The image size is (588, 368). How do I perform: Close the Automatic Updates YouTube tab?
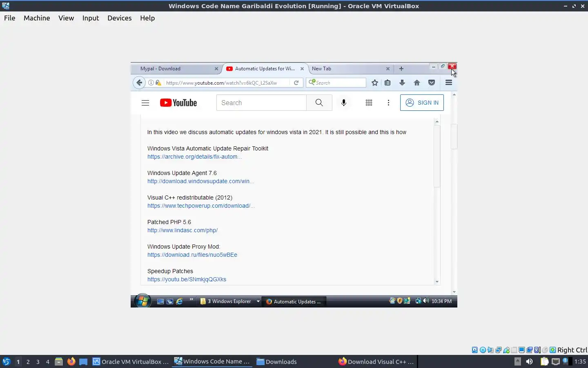coord(302,69)
